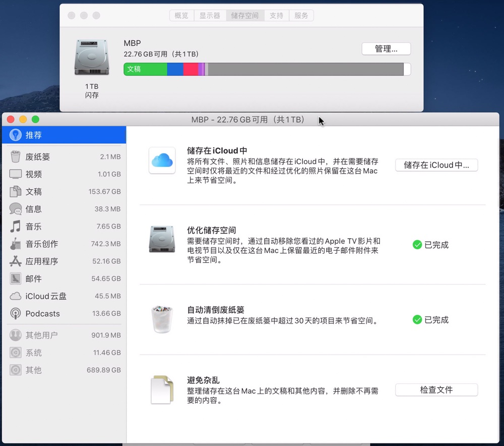
Task: Click the 废纸篓 trash icon in sidebar
Action: click(x=16, y=157)
